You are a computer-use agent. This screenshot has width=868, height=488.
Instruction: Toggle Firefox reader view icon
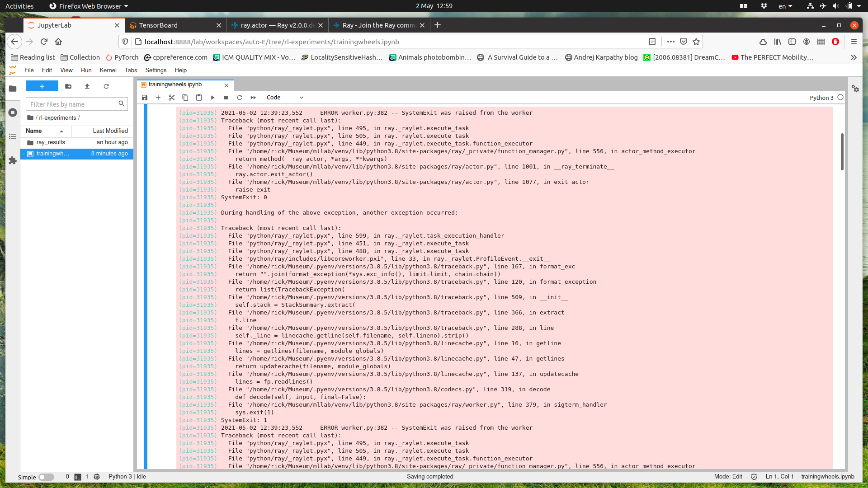coord(652,42)
